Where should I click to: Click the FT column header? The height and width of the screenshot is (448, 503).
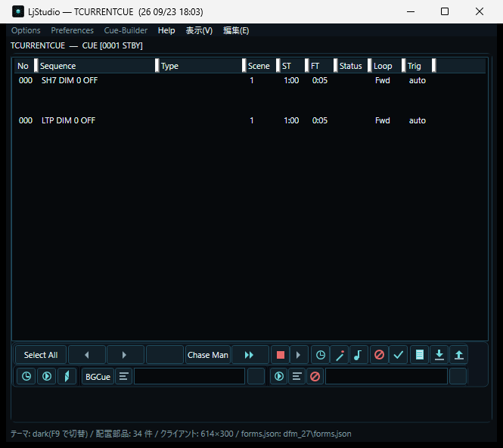pyautogui.click(x=321, y=66)
